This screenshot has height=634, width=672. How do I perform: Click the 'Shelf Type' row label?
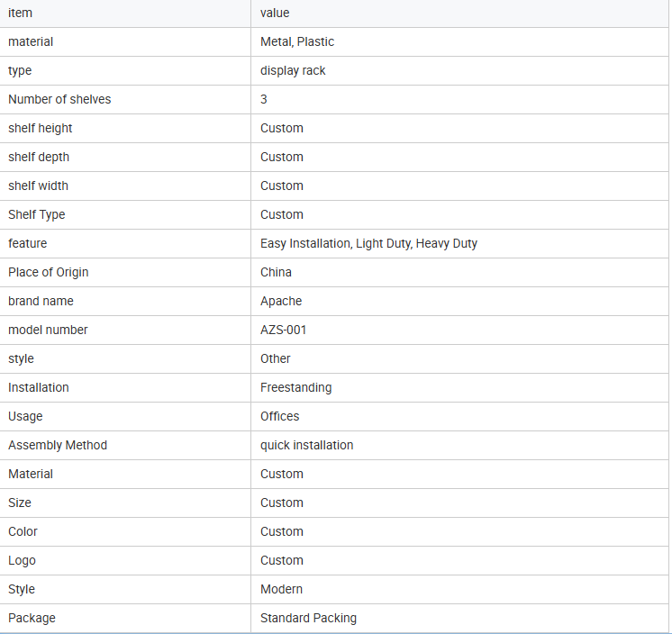pyautogui.click(x=37, y=214)
